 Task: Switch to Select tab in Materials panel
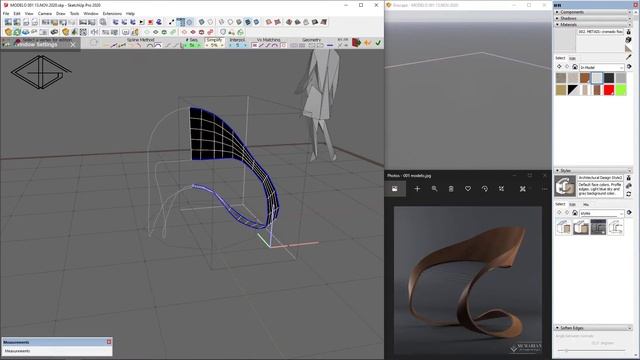tap(560, 58)
